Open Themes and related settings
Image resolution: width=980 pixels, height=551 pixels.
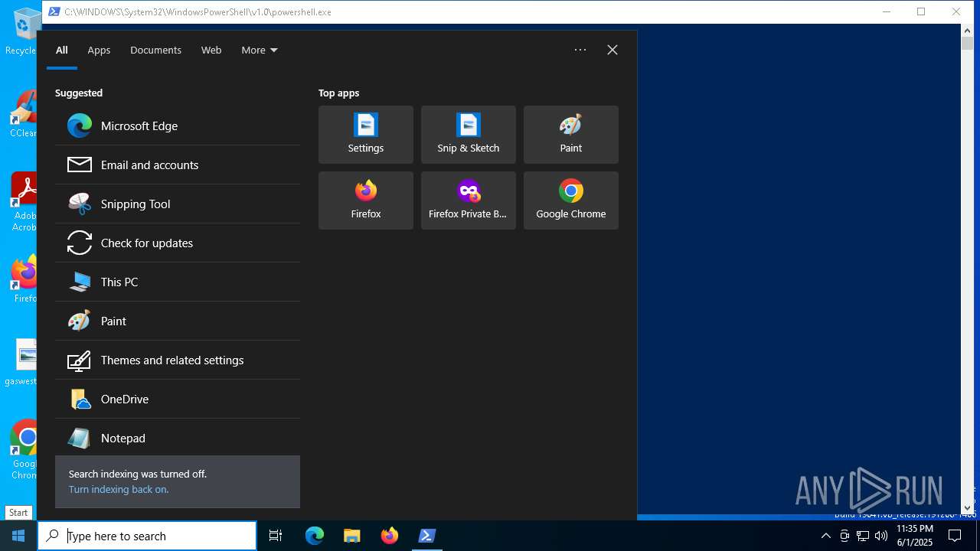click(178, 360)
